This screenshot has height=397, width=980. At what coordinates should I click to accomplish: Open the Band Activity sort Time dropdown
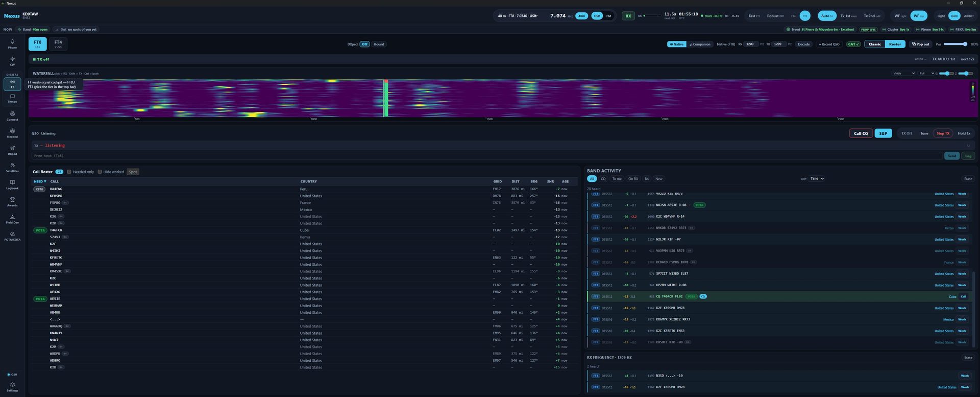817,179
